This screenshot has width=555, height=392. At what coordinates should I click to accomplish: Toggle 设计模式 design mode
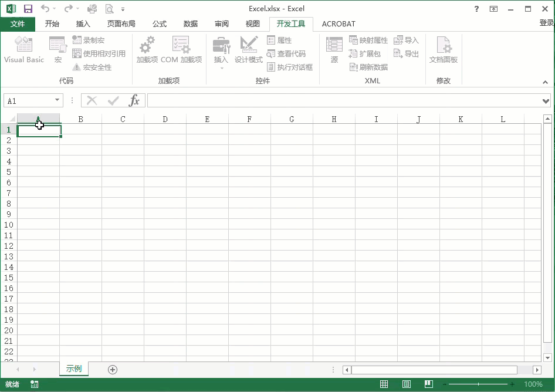[249, 49]
